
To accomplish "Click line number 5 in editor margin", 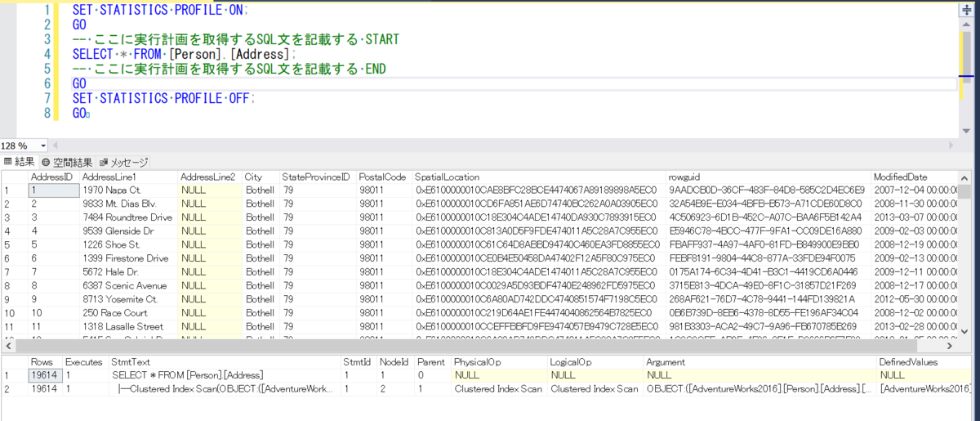I will 47,69.
